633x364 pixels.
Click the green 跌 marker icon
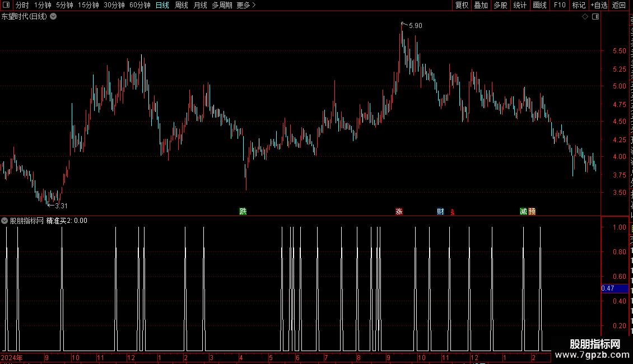(x=243, y=212)
